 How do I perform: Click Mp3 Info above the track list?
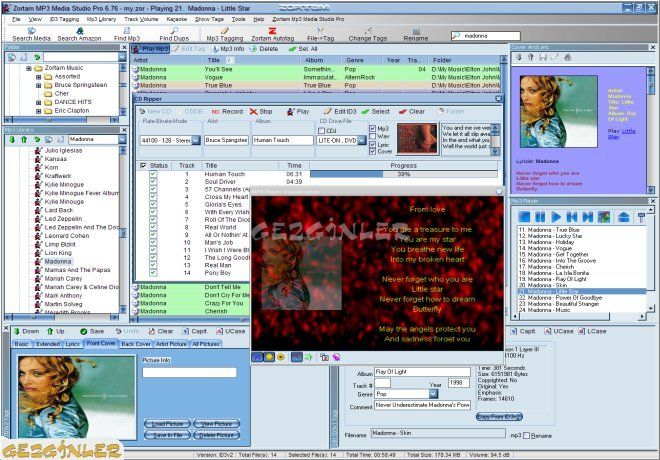point(229,49)
